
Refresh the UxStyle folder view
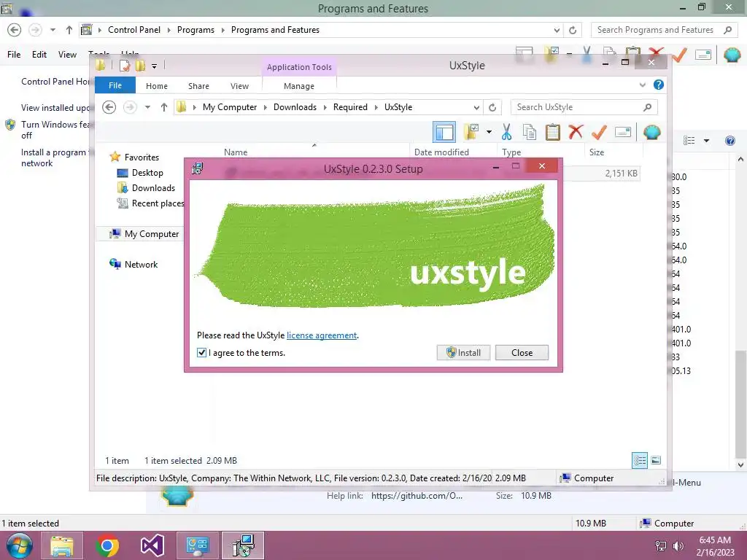[492, 107]
